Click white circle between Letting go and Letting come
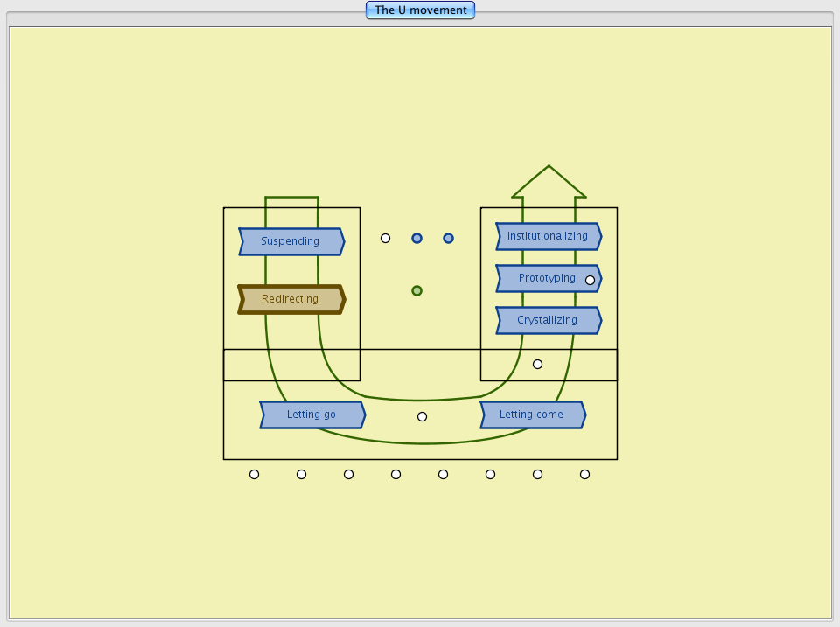840x627 pixels. (x=422, y=416)
